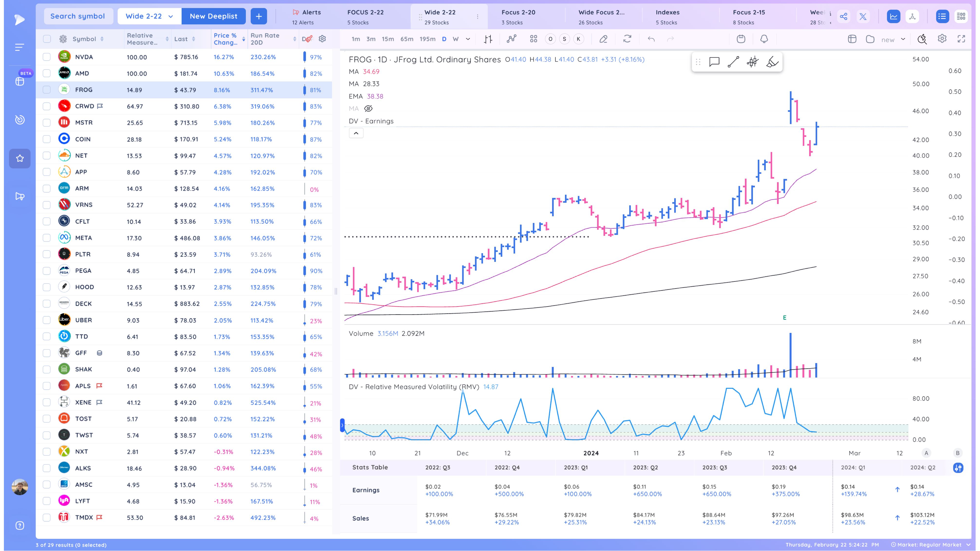Viewport: 980px width, 551px height.
Task: Open chart settings gear icon
Action: click(942, 39)
